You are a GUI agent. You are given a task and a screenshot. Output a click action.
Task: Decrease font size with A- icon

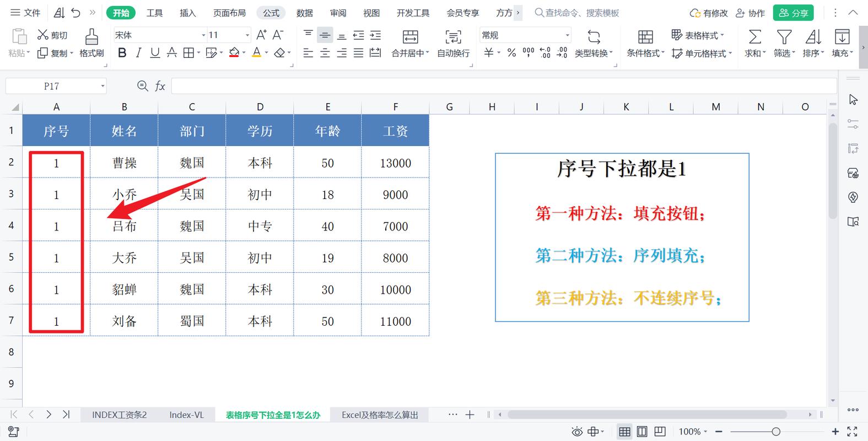click(278, 35)
